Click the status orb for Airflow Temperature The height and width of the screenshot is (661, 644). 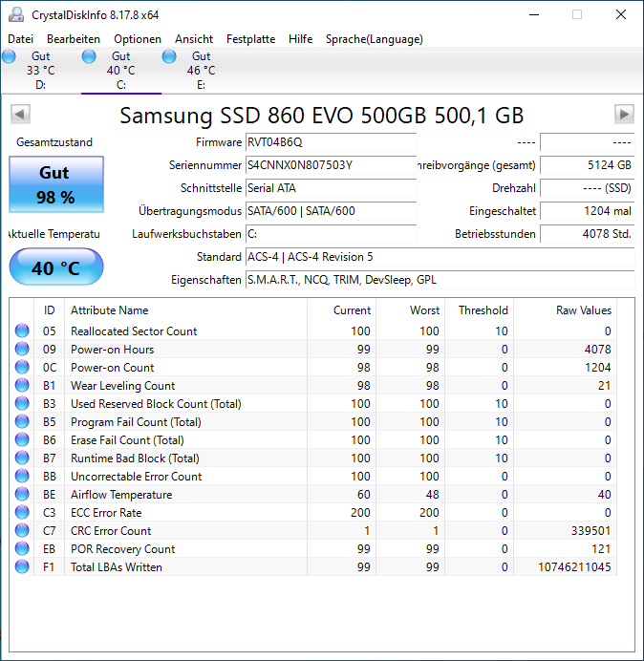22,494
